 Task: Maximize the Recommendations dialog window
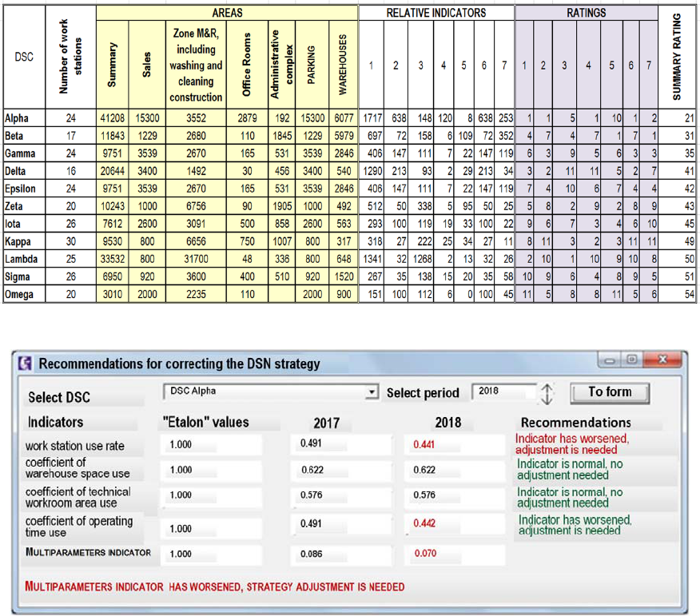(637, 362)
